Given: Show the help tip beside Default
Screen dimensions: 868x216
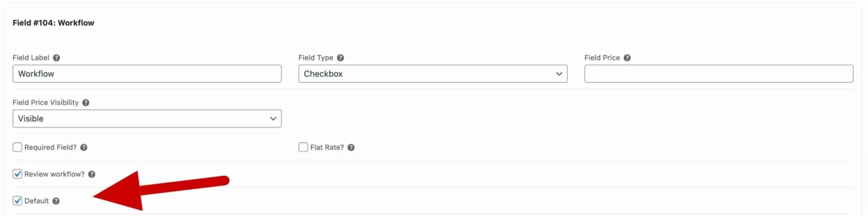Looking at the screenshot, I should (56, 201).
